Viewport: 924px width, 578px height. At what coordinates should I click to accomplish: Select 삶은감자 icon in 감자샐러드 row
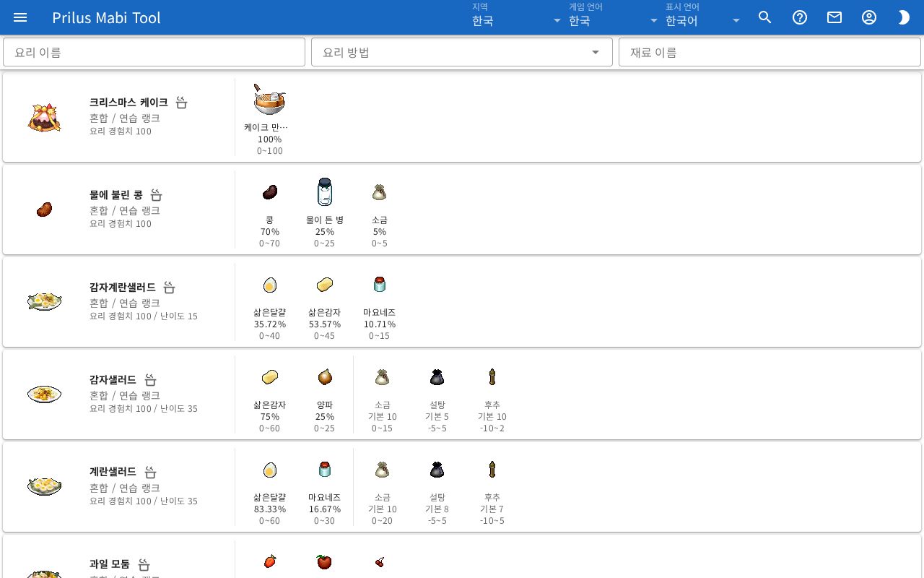coord(270,377)
